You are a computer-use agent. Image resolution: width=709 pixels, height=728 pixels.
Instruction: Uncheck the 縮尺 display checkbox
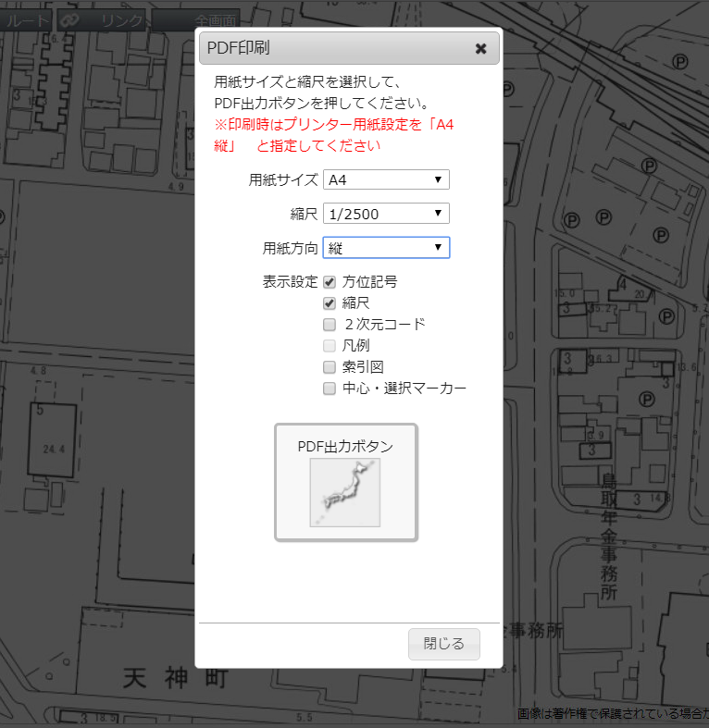[330, 303]
